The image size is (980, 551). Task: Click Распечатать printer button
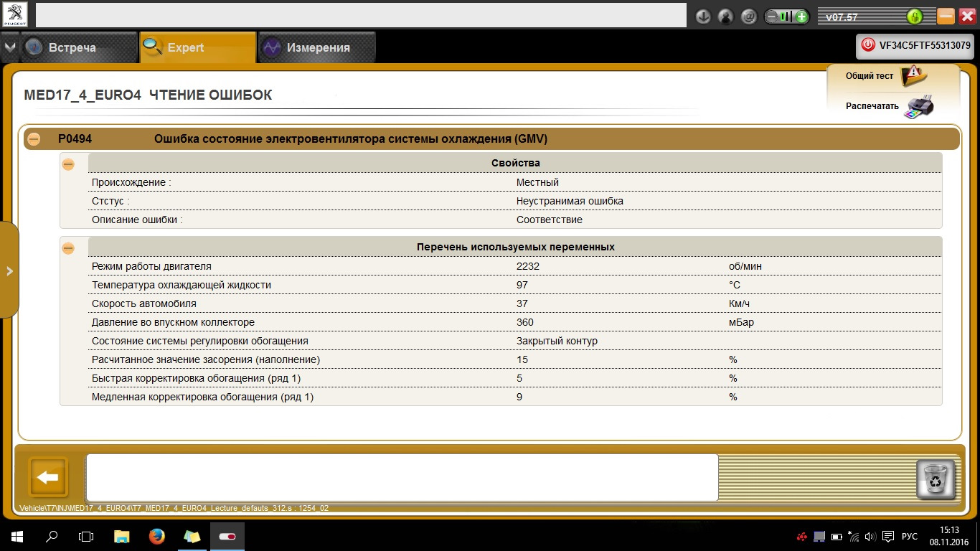coord(890,106)
